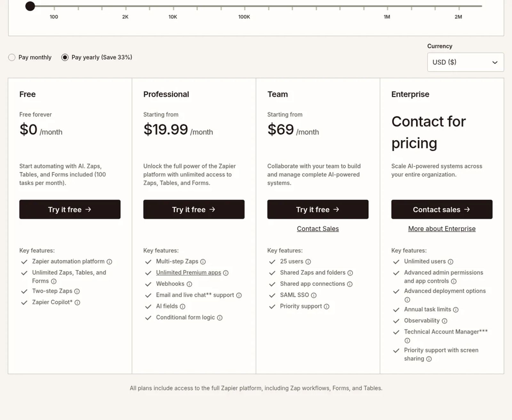Image resolution: width=512 pixels, height=420 pixels.
Task: Click info icon next to 25 users
Action: [308, 262]
